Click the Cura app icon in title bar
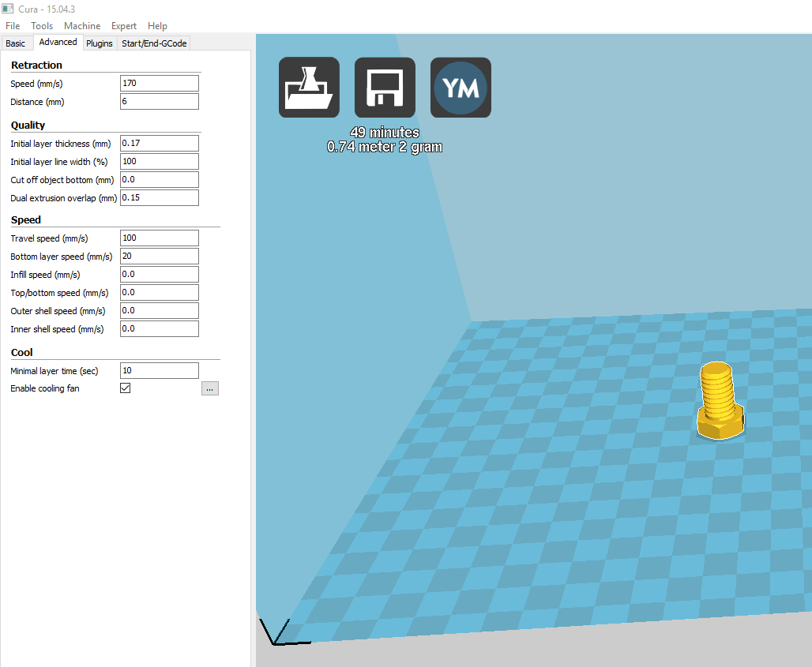The width and height of the screenshot is (812, 667). (x=7, y=9)
